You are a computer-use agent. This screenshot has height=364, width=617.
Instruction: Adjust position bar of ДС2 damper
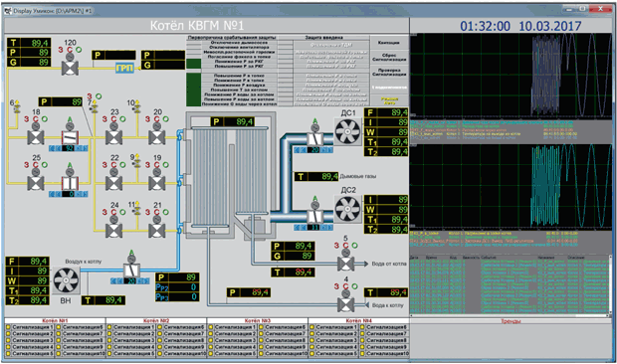coord(313,227)
